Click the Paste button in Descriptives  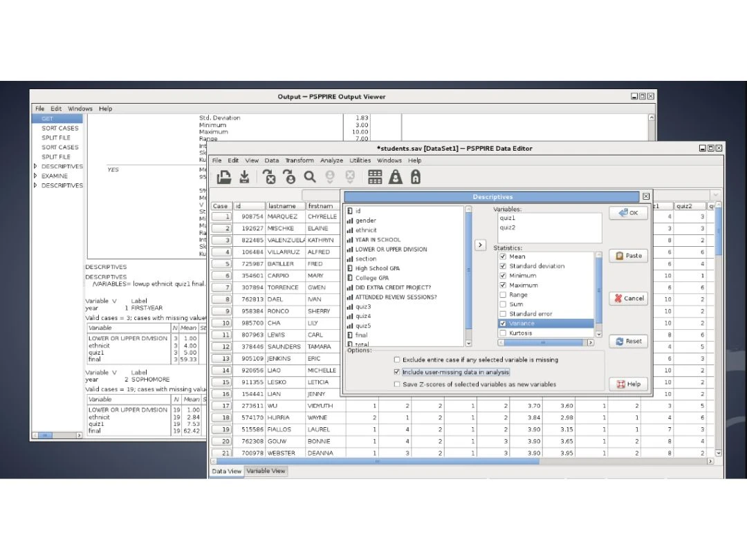628,256
